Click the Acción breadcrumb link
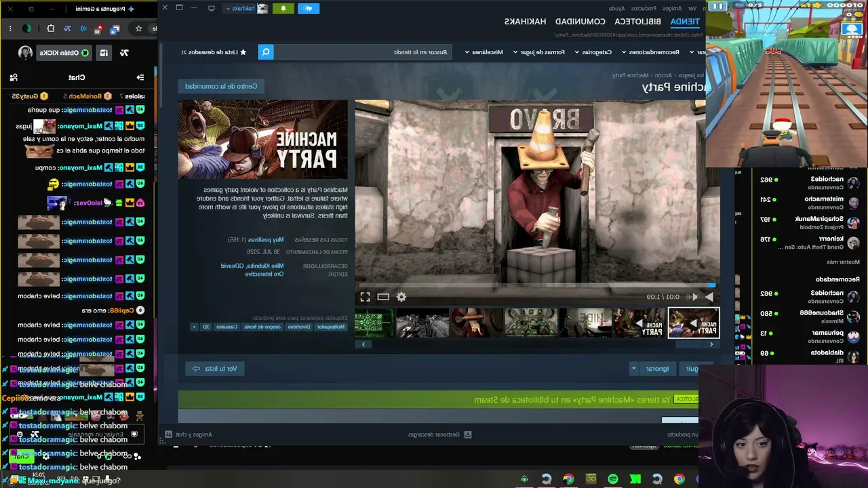Viewport: 868px width, 488px height. click(x=663, y=75)
